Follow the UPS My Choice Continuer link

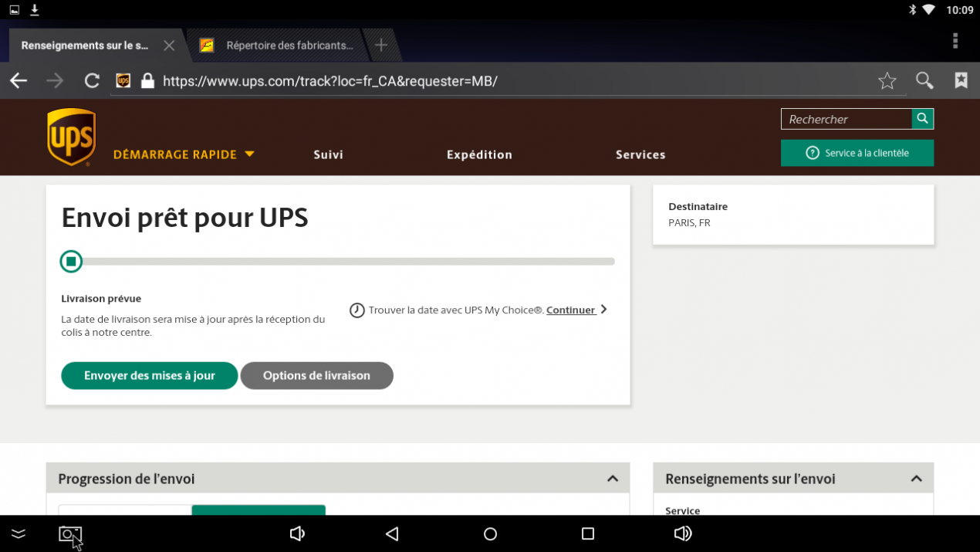coord(571,310)
